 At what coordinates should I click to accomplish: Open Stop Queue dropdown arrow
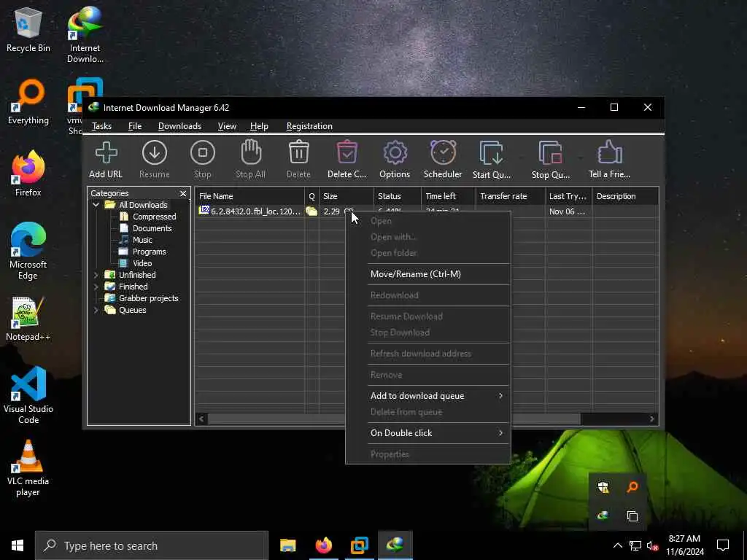click(580, 157)
